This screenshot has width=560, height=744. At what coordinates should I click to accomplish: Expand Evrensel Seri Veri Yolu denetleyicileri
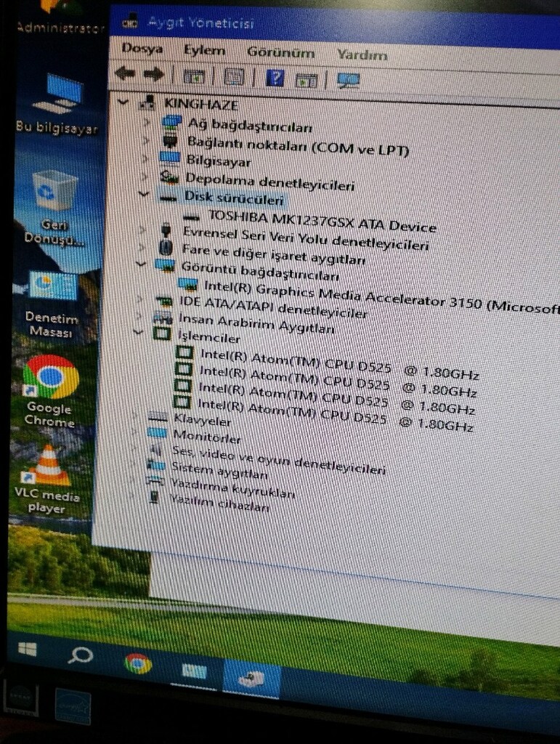click(x=143, y=230)
